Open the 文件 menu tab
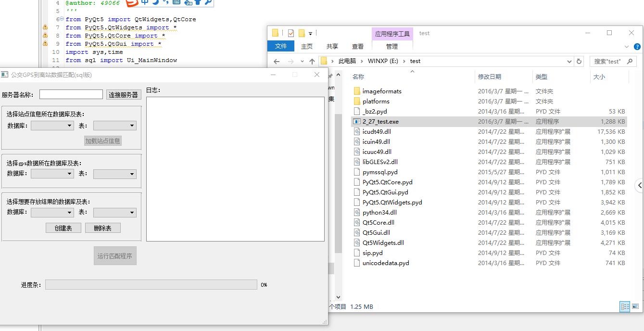The image size is (644, 331). [281, 46]
